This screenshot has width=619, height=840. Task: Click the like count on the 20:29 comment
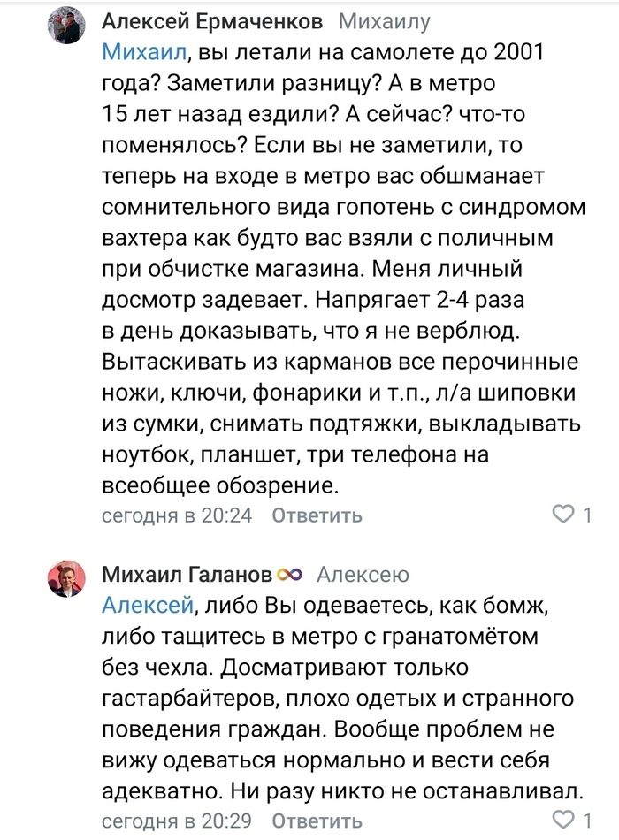(x=587, y=818)
